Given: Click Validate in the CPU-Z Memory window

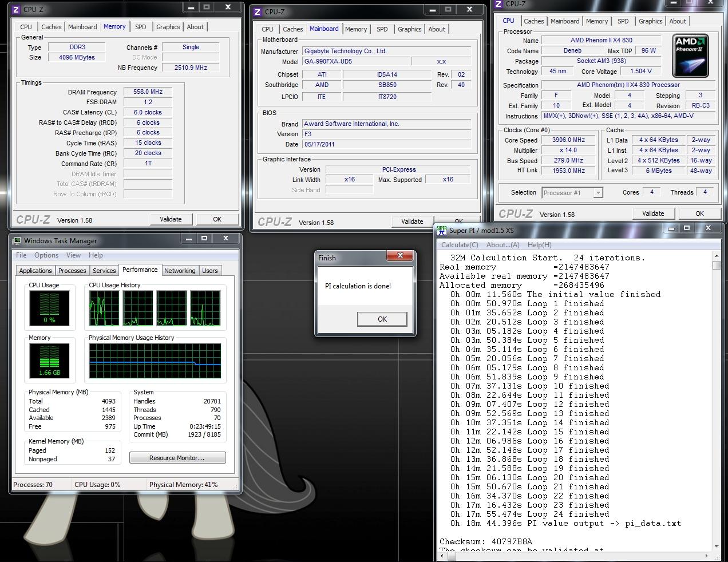Looking at the screenshot, I should (x=171, y=219).
